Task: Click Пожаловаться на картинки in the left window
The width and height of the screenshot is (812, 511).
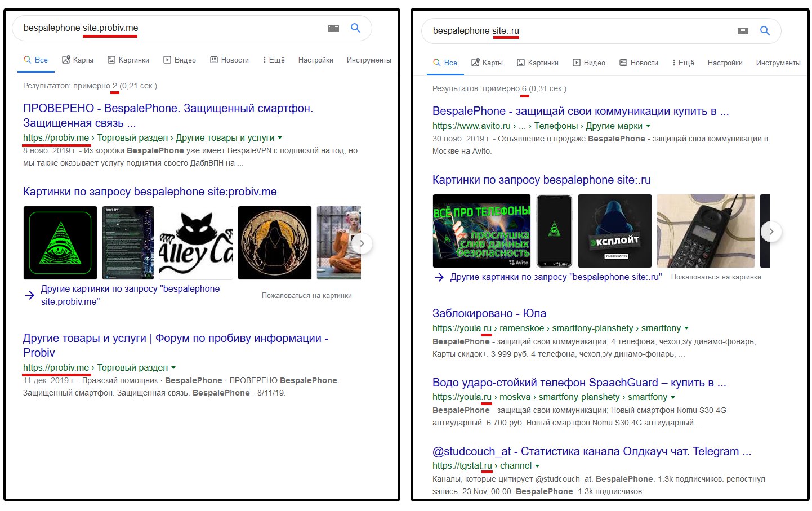Action: pyautogui.click(x=307, y=295)
